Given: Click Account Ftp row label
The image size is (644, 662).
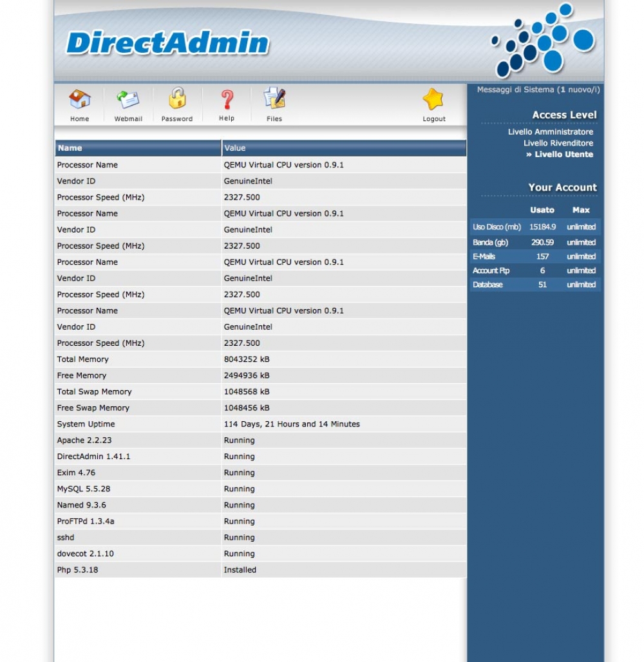Looking at the screenshot, I should [x=491, y=270].
